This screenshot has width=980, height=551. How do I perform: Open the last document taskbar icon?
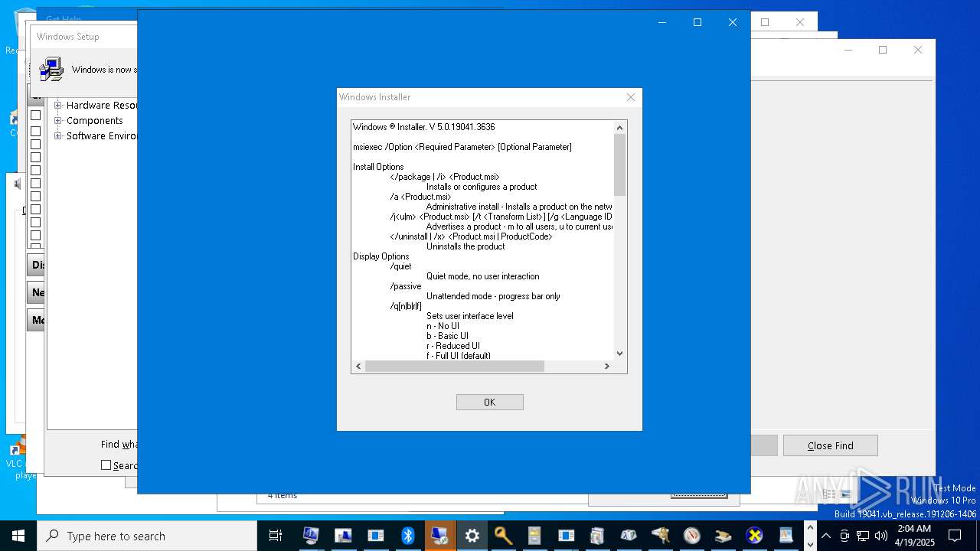(786, 536)
